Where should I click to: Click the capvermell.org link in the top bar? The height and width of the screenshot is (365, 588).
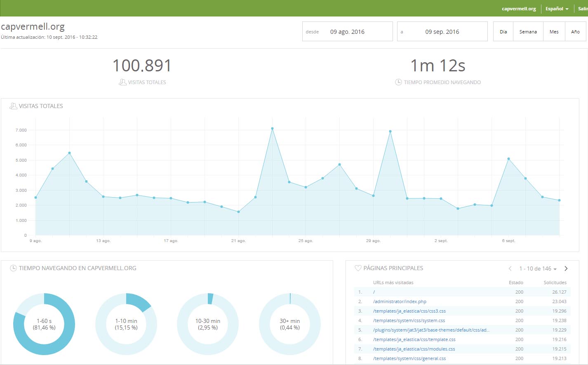519,9
